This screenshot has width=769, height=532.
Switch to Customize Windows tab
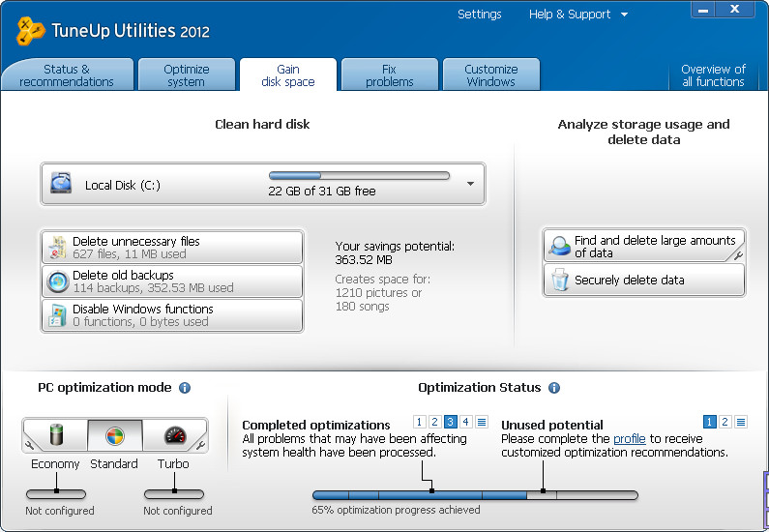point(491,75)
